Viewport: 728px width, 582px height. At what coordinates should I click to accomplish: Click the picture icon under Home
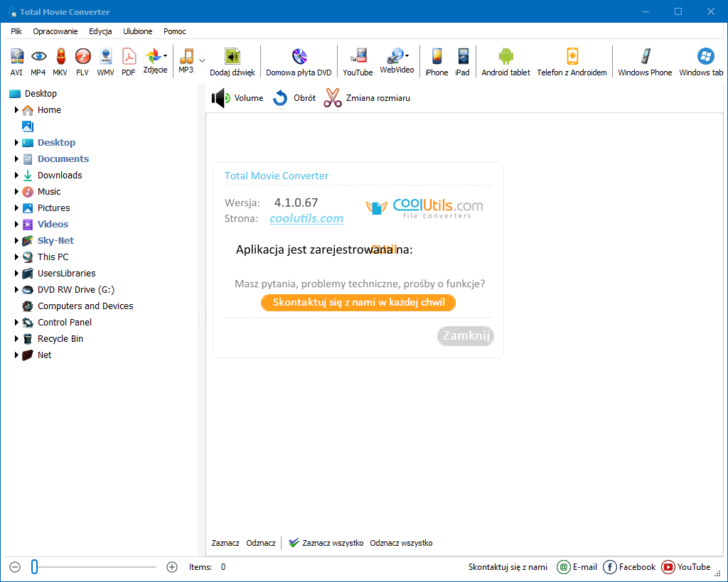tap(28, 126)
